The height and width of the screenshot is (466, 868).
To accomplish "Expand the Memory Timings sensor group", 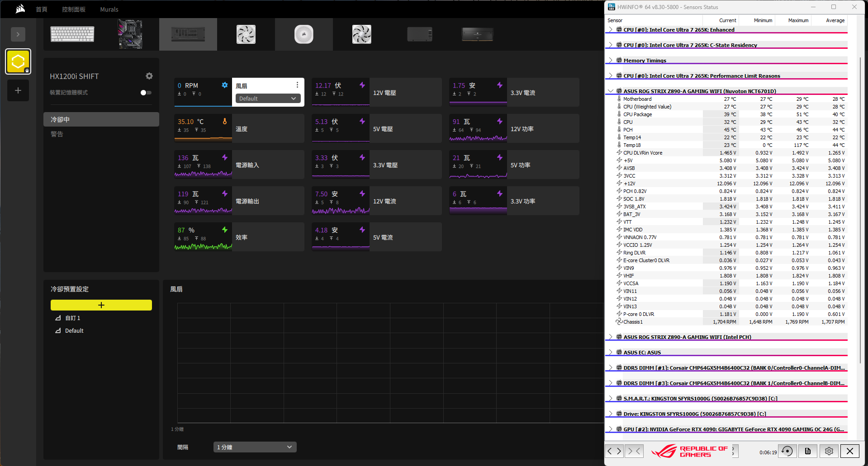I will (x=610, y=60).
